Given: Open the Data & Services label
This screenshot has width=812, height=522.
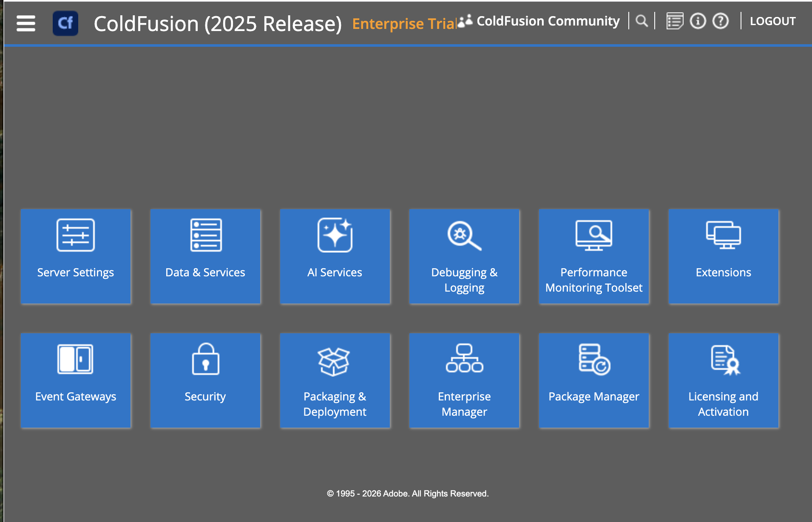Looking at the screenshot, I should pos(205,272).
